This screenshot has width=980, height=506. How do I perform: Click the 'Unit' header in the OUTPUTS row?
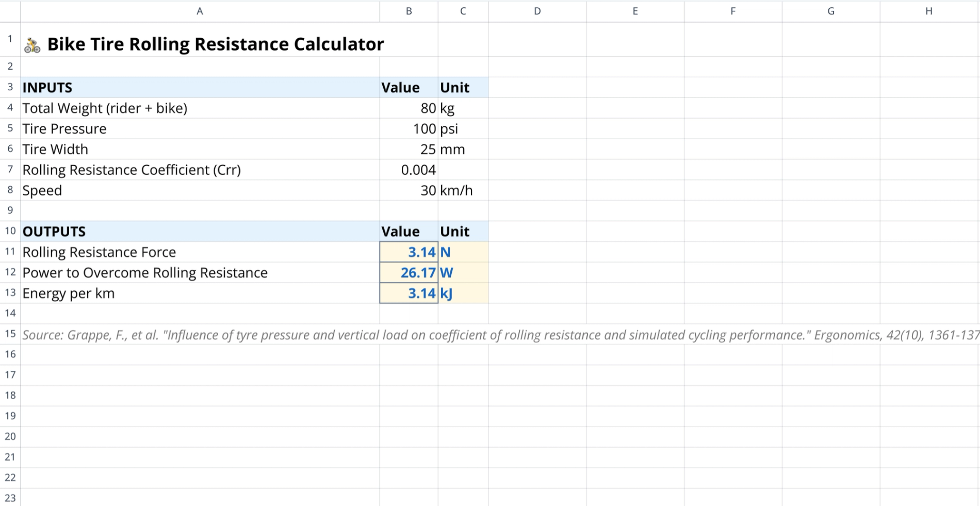tap(463, 232)
